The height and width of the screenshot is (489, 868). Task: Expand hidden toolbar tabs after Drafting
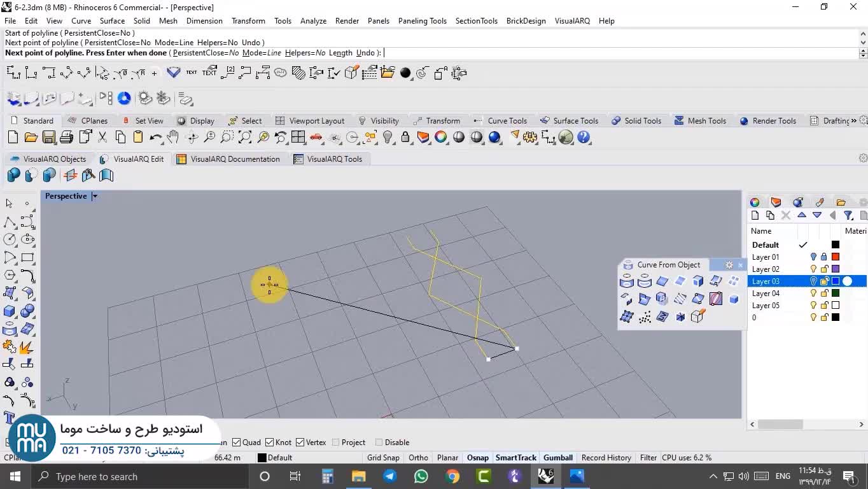point(853,120)
